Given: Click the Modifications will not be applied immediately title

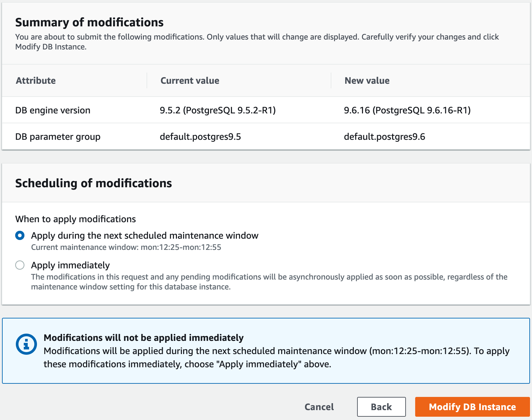Looking at the screenshot, I should [x=144, y=338].
